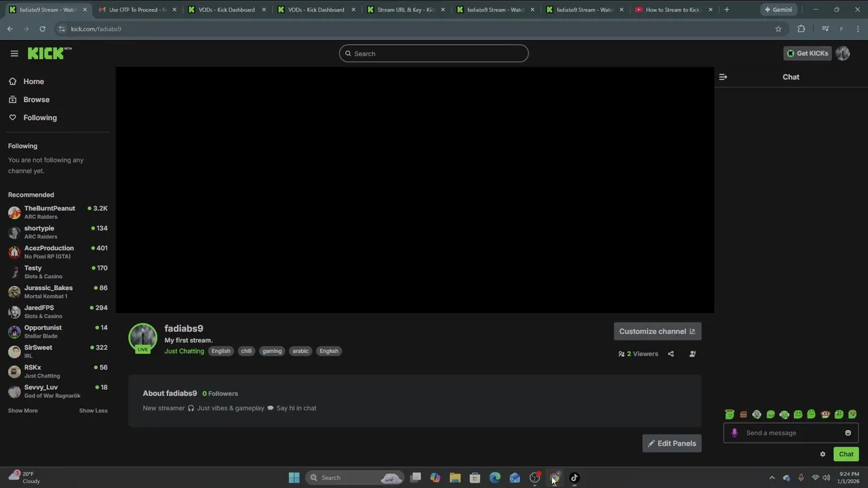Viewport: 868px width, 488px height.
Task: Open Jurassic_Bakes recommended channel
Action: tap(58, 292)
